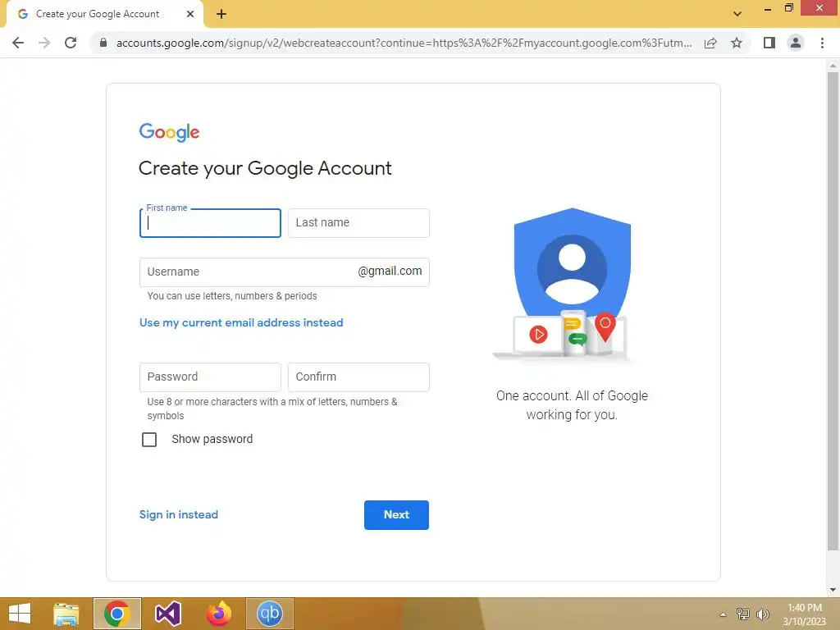Click the Create your Google Account heading

265,168
